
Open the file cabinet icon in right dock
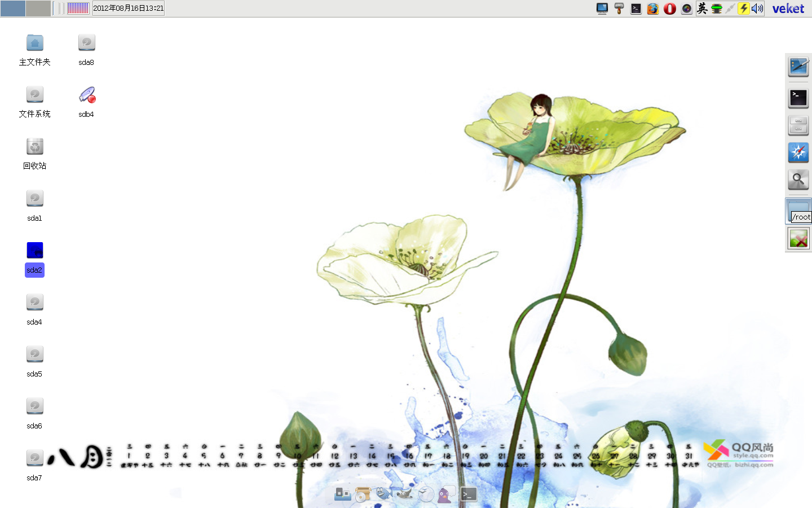798,125
